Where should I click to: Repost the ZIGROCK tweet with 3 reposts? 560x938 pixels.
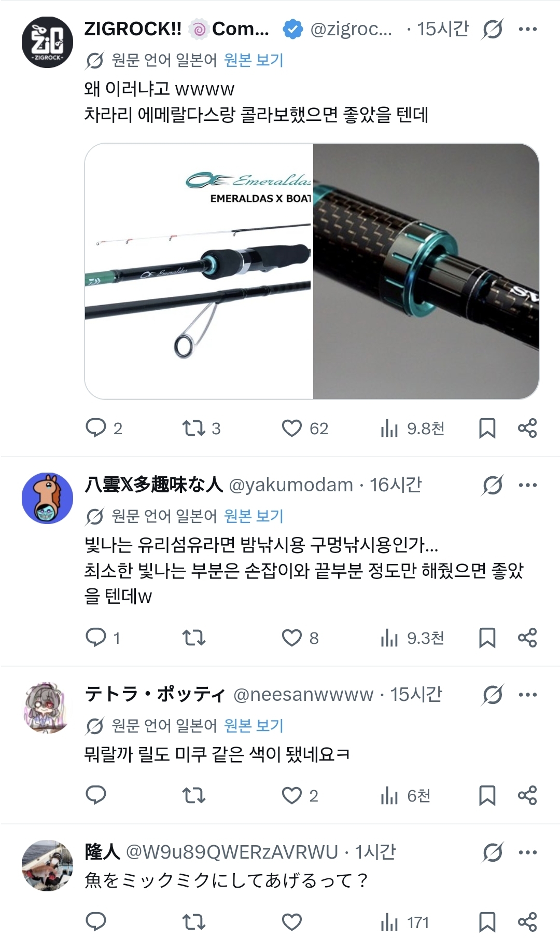click(194, 429)
